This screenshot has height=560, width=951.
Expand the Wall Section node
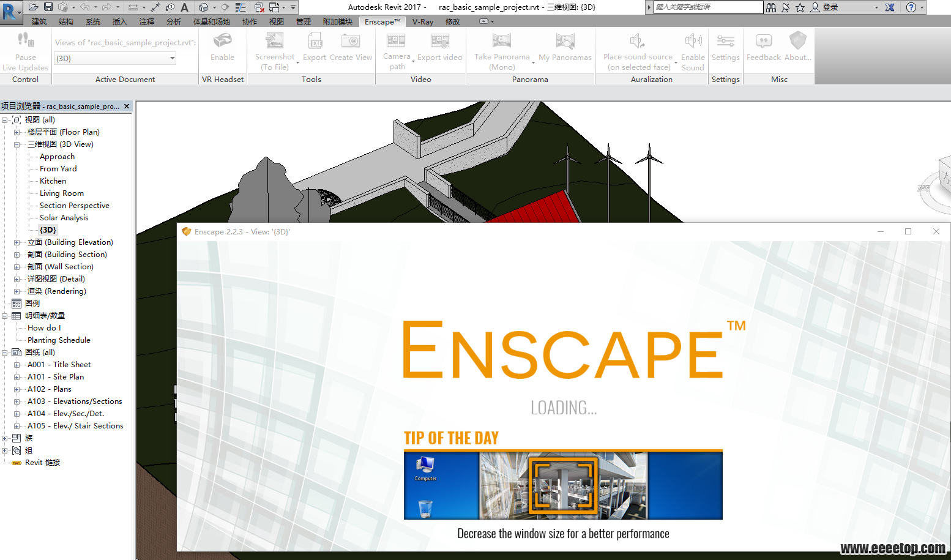[17, 267]
